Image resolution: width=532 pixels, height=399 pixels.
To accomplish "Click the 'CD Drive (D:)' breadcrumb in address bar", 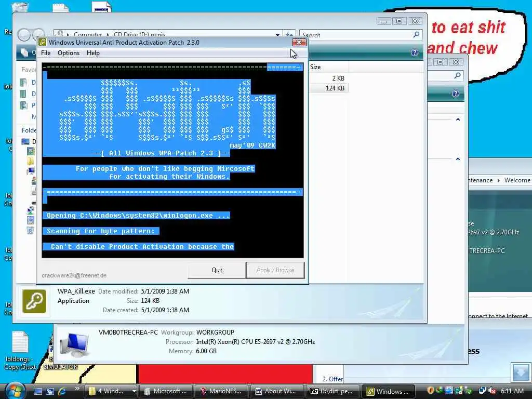I will tap(139, 35).
